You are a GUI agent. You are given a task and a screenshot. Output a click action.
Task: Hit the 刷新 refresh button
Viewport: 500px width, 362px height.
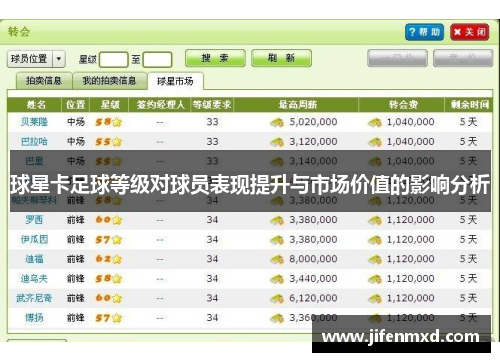pyautogui.click(x=282, y=58)
